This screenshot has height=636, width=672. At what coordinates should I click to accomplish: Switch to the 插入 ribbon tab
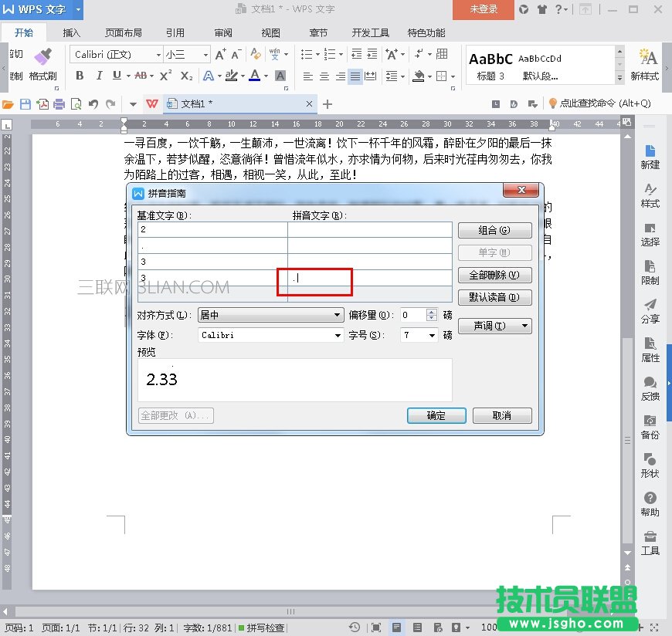pos(71,33)
